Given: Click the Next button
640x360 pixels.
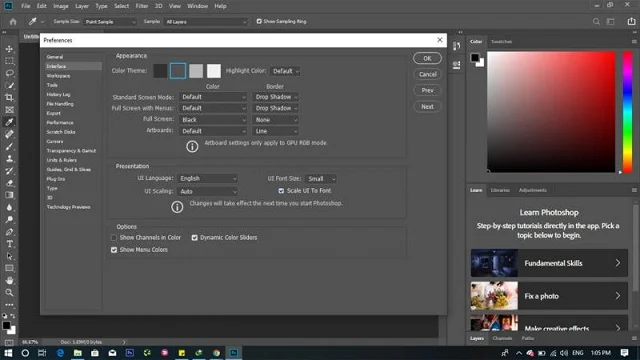Looking at the screenshot, I should [x=427, y=107].
